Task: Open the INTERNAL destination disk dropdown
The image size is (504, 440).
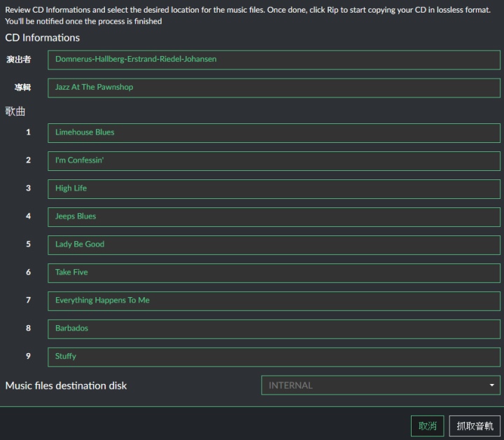Action: [x=381, y=385]
